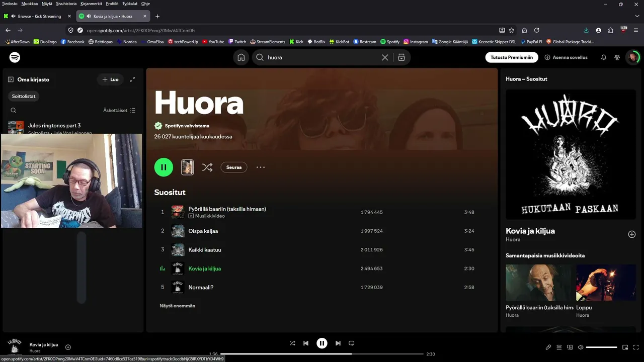Image resolution: width=644 pixels, height=362 pixels.
Task: Switch to Browse - Kick Streaming tab
Action: pos(38,16)
